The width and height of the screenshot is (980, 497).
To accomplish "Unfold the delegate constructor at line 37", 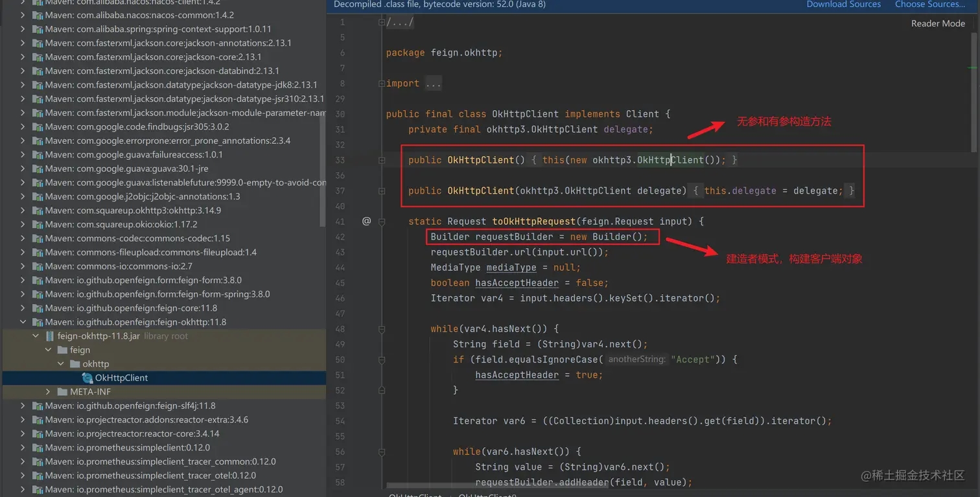I will tap(382, 191).
